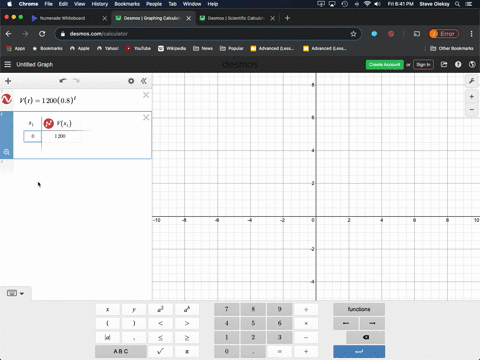Go back to previous page
The image size is (480, 360).
click(x=9, y=34)
